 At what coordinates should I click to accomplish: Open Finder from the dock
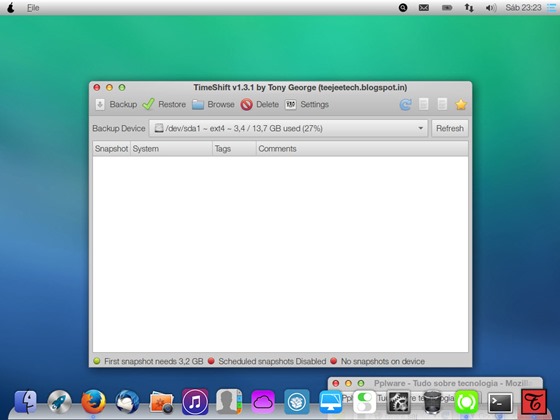(x=25, y=401)
